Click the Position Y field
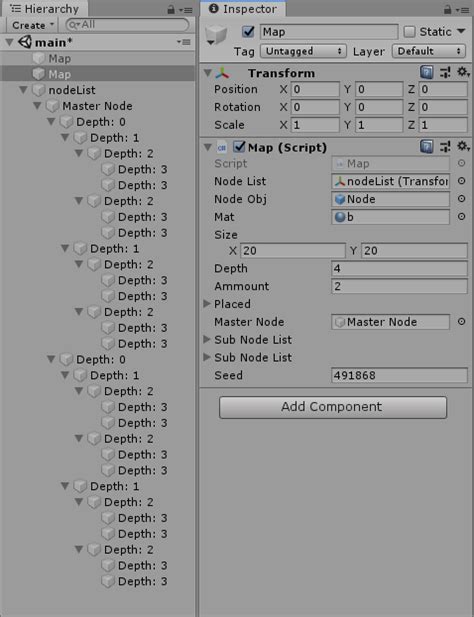The image size is (474, 617). click(x=379, y=89)
